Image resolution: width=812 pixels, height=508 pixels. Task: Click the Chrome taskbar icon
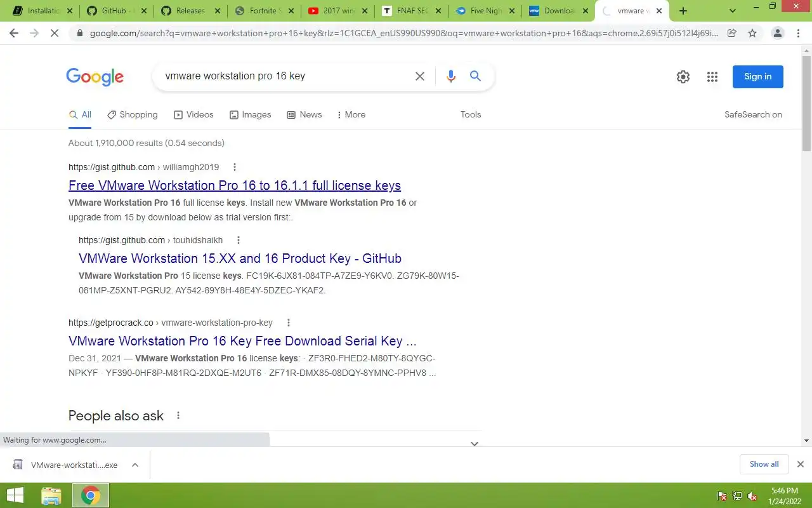pos(91,496)
